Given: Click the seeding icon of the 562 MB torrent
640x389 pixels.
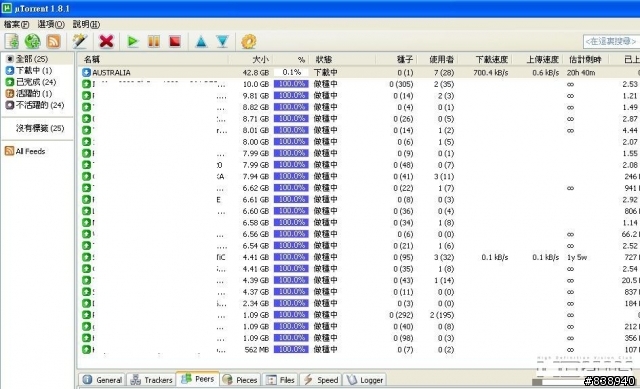Looking at the screenshot, I should [86, 349].
